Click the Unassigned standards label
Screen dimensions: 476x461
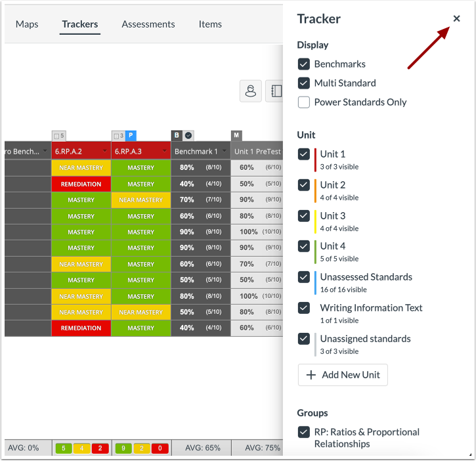click(365, 339)
